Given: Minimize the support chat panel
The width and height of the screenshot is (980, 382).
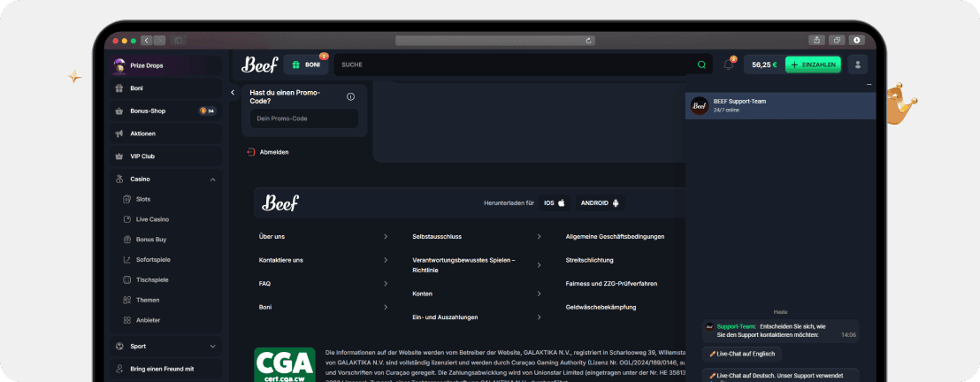Looking at the screenshot, I should pyautogui.click(x=869, y=84).
